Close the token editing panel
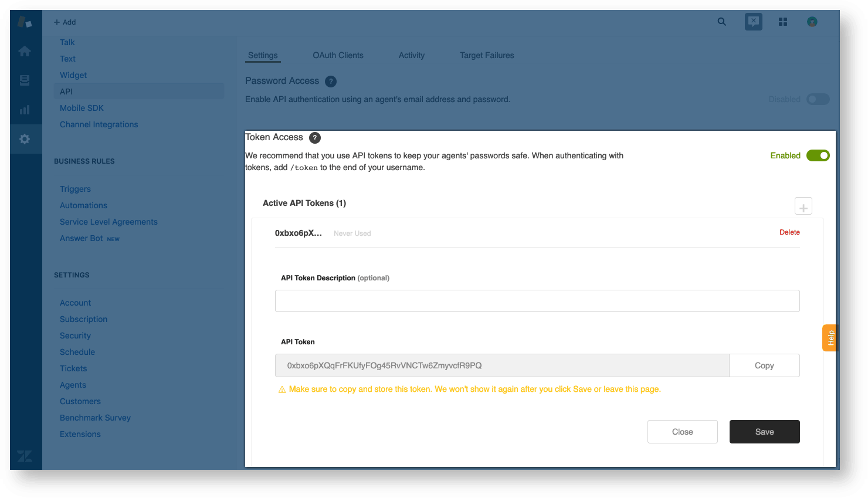This screenshot has height=498, width=868. pyautogui.click(x=683, y=432)
